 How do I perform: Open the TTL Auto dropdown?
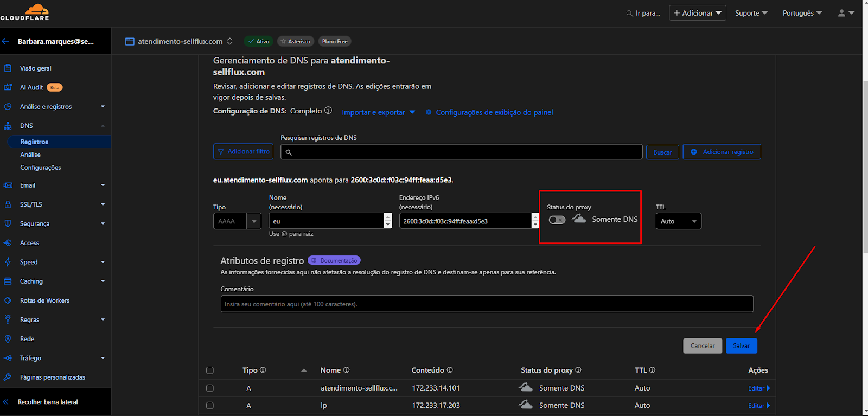click(x=679, y=221)
